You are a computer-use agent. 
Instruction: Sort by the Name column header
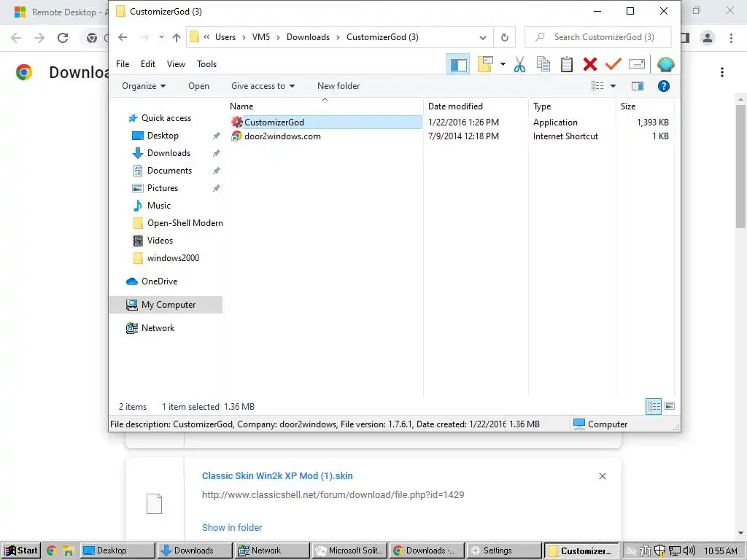pyautogui.click(x=241, y=106)
